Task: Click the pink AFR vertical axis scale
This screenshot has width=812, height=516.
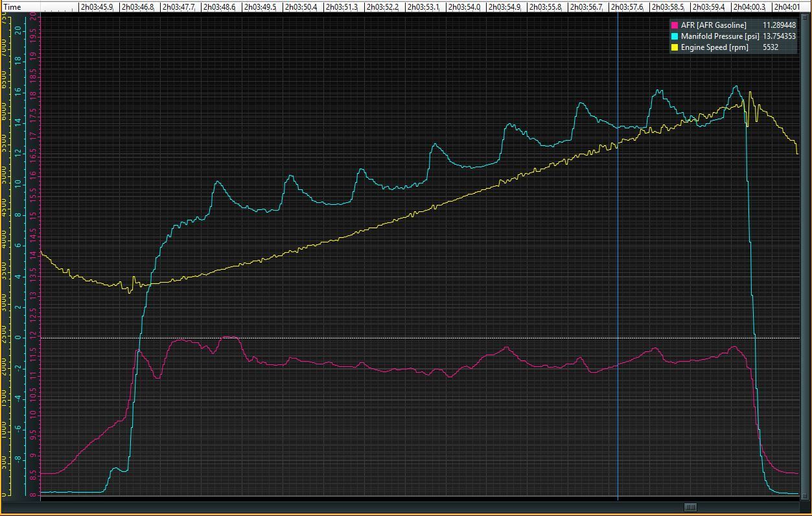Action: [34, 259]
